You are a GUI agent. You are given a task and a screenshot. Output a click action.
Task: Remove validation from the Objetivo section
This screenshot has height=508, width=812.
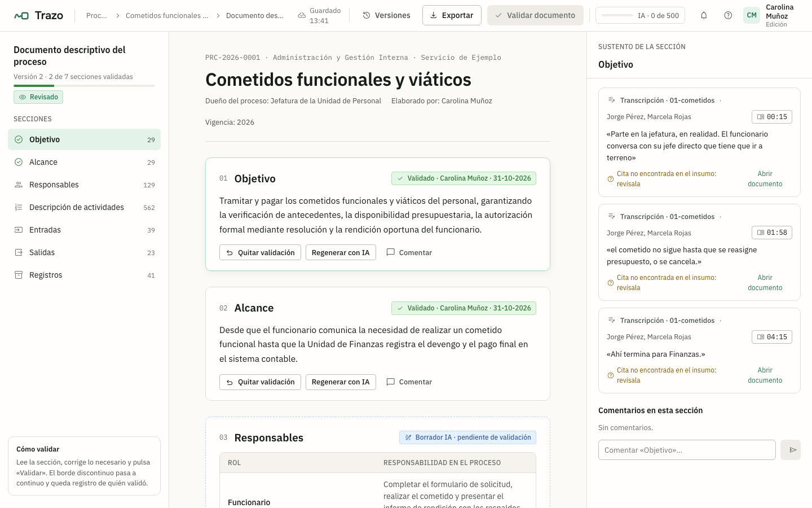click(x=260, y=252)
